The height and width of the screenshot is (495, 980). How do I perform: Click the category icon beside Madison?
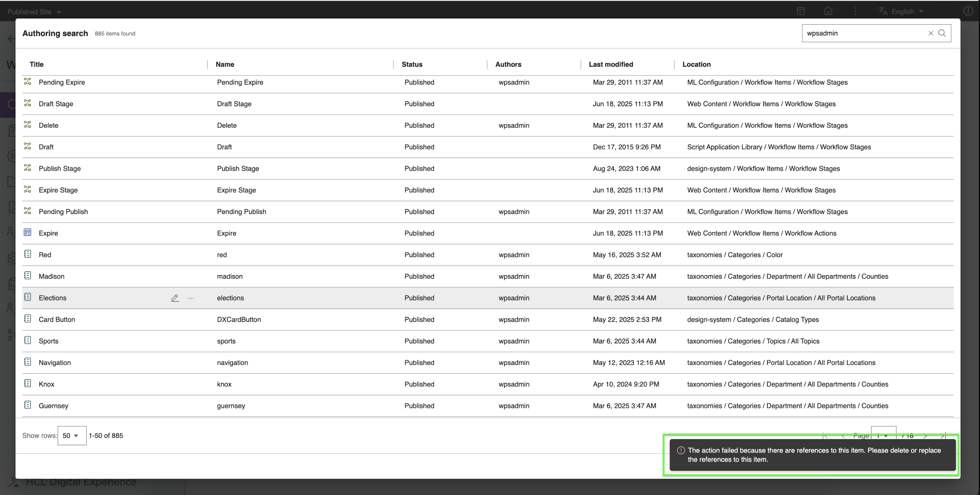pos(27,276)
